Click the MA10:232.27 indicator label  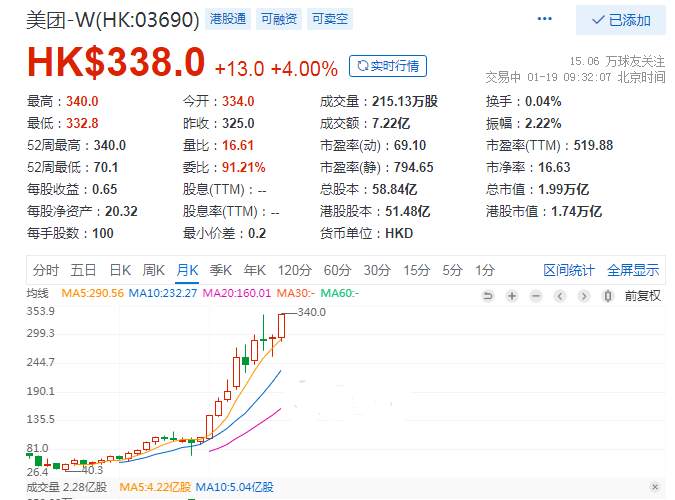pyautogui.click(x=163, y=293)
